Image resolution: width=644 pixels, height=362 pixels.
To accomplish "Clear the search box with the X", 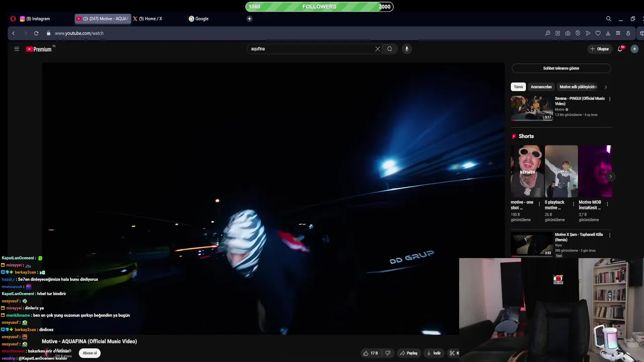I will coord(377,49).
